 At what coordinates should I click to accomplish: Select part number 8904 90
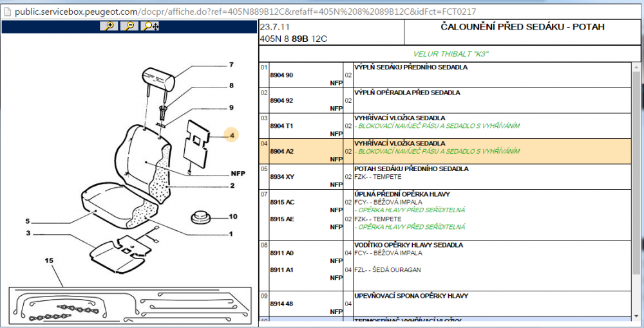281,75
